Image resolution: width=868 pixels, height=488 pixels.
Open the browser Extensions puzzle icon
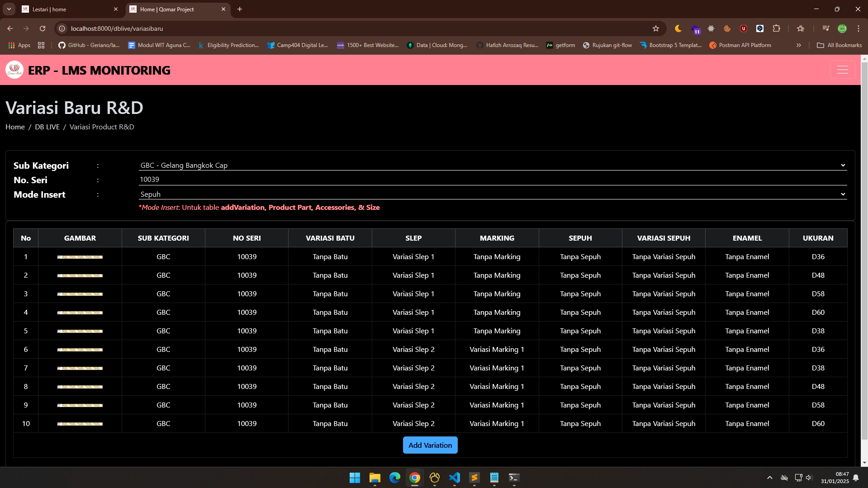pyautogui.click(x=776, y=28)
